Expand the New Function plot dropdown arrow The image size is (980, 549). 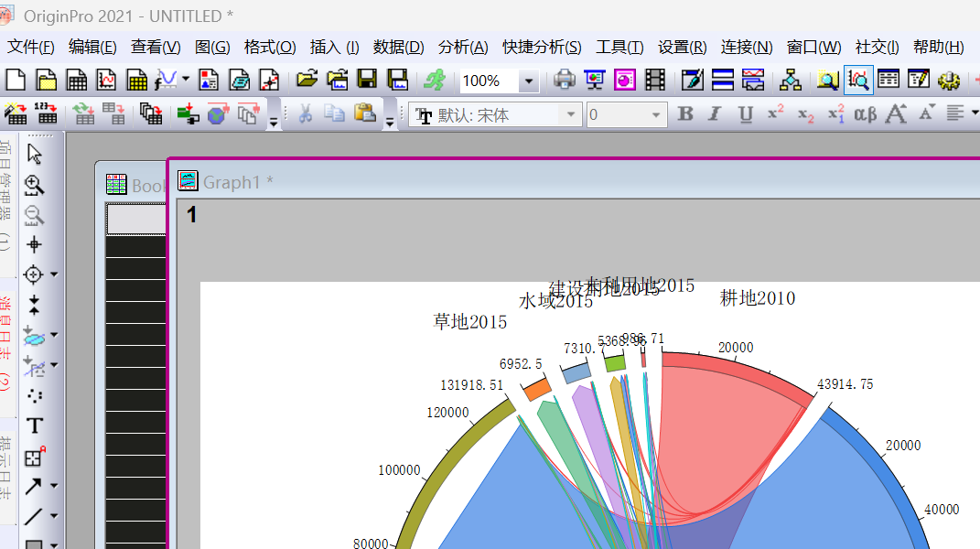tap(186, 79)
